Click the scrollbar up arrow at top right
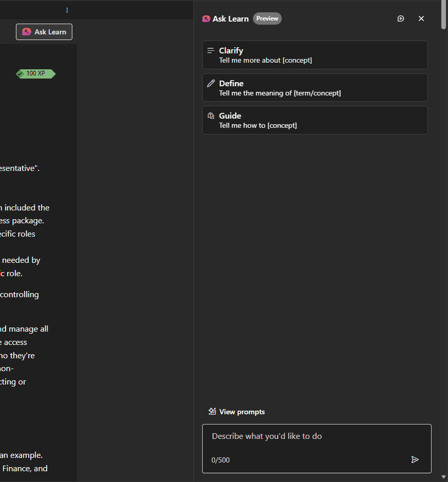This screenshot has height=482, width=448. (444, 4)
